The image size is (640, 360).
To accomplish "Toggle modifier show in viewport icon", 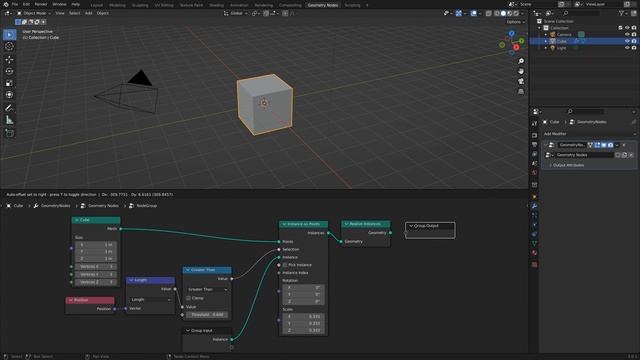I will [604, 145].
